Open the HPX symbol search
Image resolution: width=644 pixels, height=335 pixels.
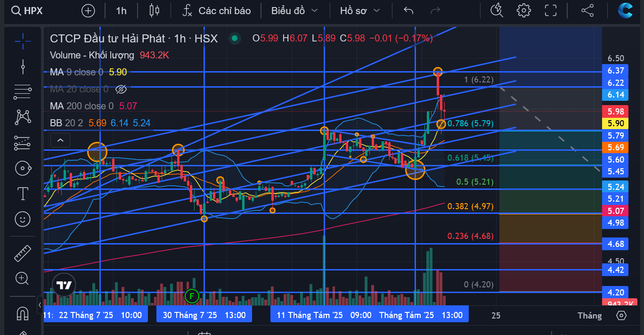(x=27, y=10)
